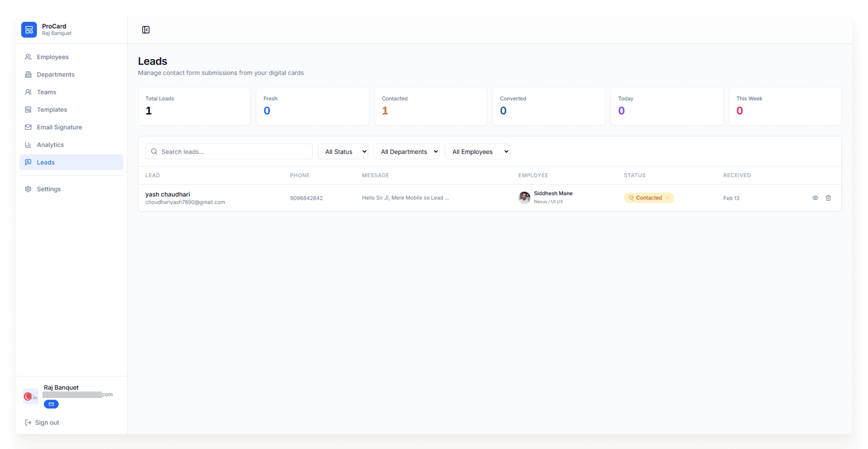Go to Teams page
This screenshot has width=868, height=449.
coord(72,92)
